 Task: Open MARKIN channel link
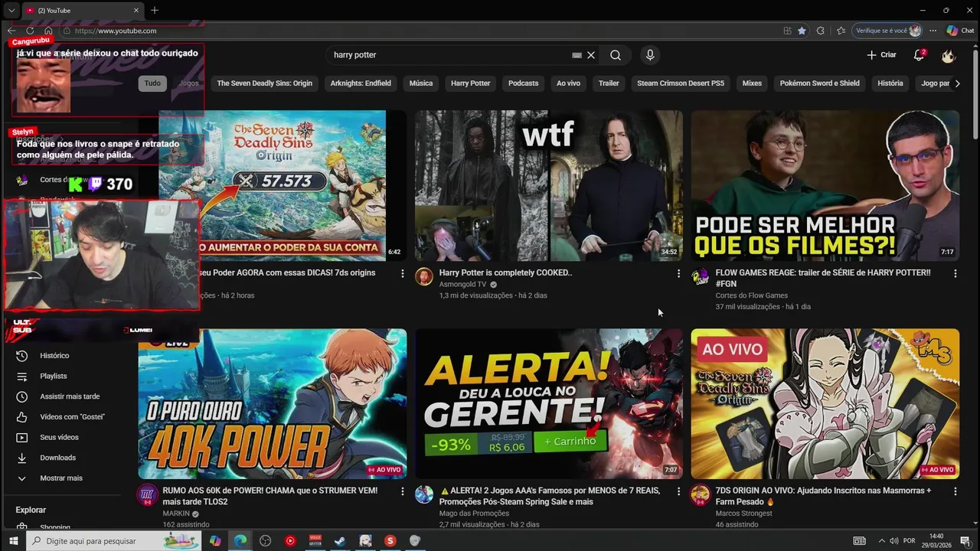click(176, 514)
